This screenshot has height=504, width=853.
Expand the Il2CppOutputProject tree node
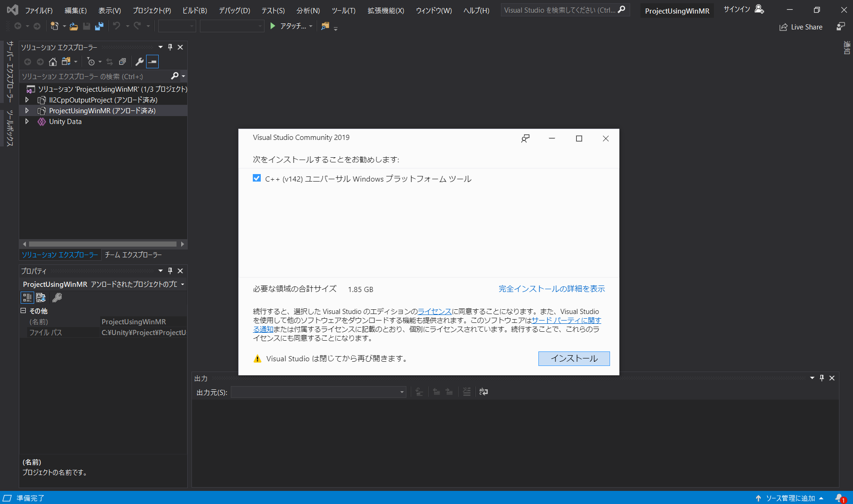(27, 100)
